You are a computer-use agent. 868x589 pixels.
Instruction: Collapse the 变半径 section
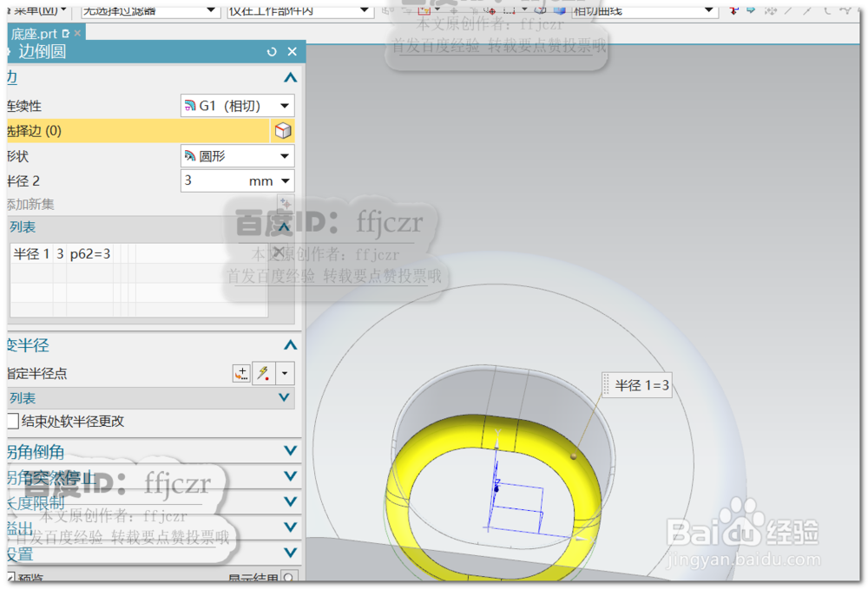click(289, 345)
